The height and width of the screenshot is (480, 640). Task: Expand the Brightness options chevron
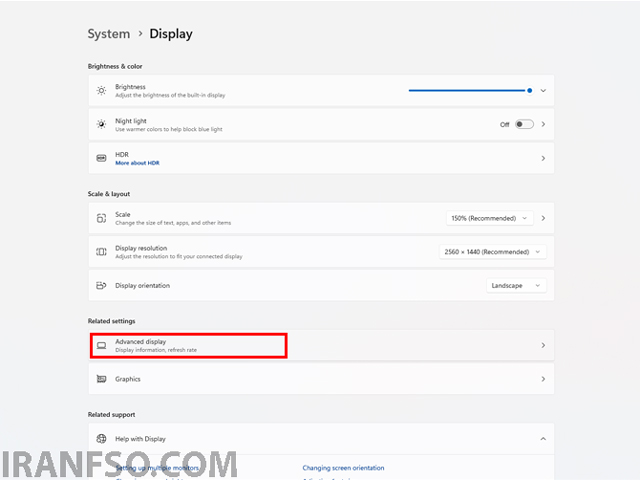(543, 91)
